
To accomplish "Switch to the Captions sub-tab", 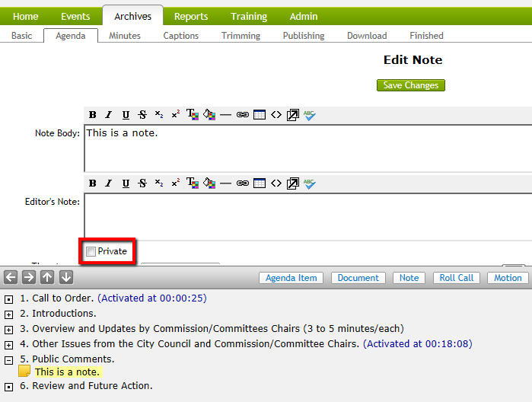I will click(x=181, y=36).
